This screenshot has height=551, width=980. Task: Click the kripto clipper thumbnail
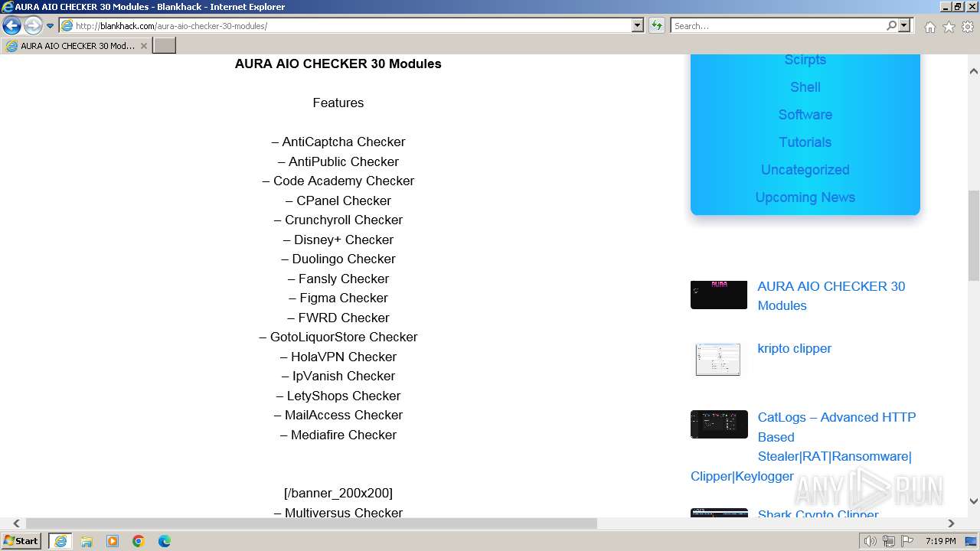[718, 359]
